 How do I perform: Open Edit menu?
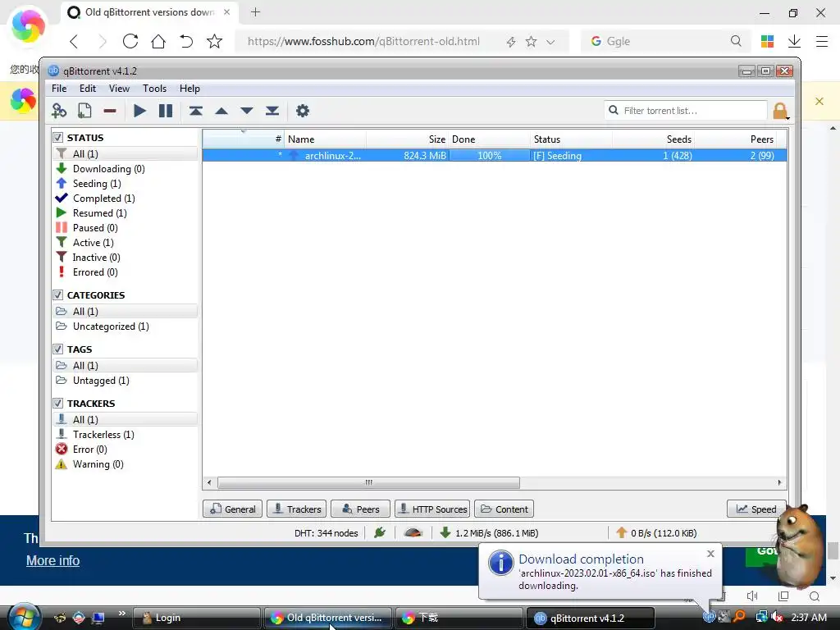point(87,89)
